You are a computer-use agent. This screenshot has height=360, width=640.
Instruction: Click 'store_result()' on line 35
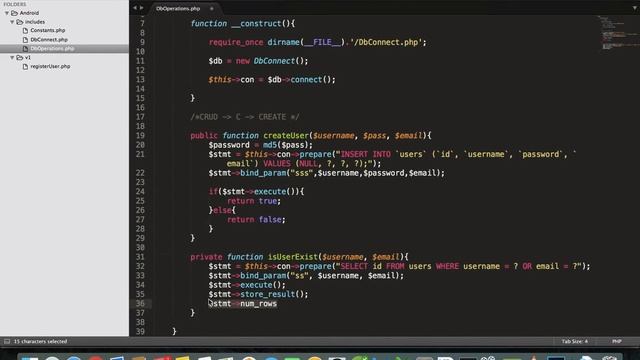tap(272, 294)
